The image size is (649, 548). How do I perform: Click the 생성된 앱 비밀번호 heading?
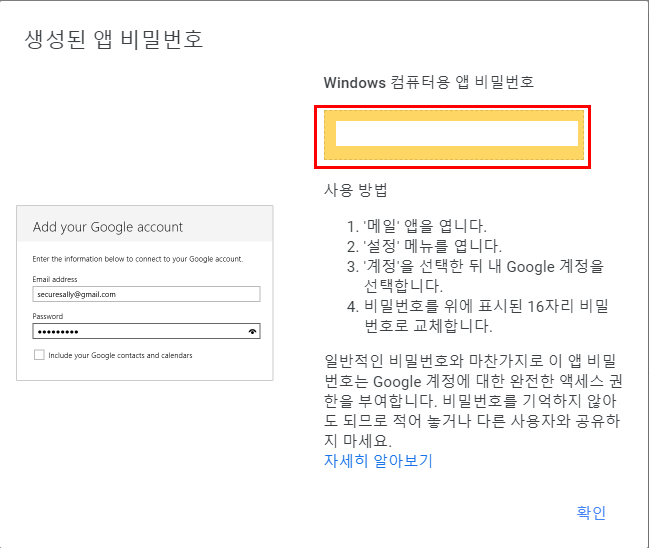click(x=114, y=40)
